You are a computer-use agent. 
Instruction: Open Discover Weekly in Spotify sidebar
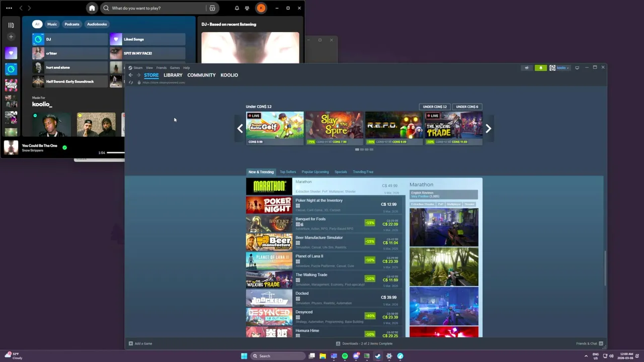tap(11, 85)
